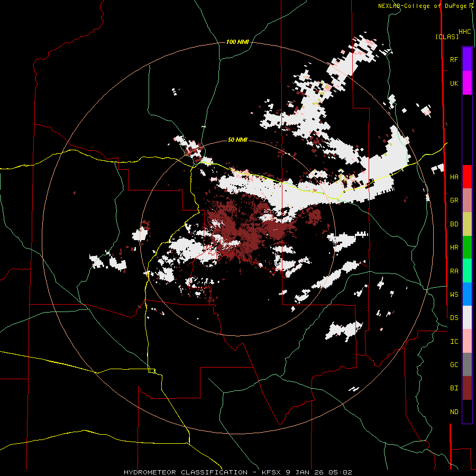Click the BI legend label

tap(454, 388)
